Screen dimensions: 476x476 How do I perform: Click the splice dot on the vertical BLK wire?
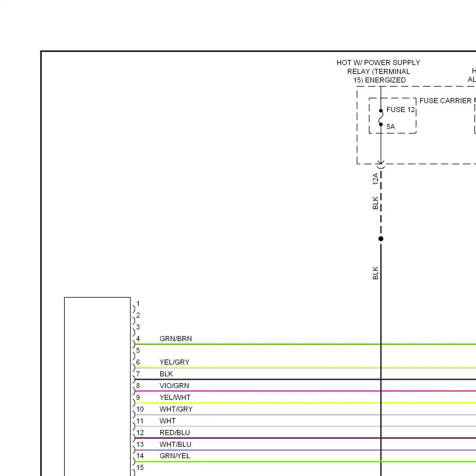(381, 239)
